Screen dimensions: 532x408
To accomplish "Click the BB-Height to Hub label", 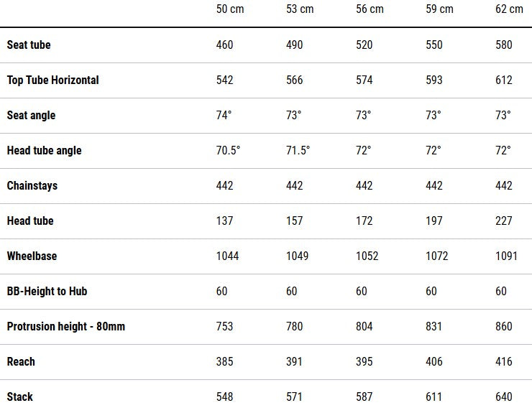I will pyautogui.click(x=47, y=291).
